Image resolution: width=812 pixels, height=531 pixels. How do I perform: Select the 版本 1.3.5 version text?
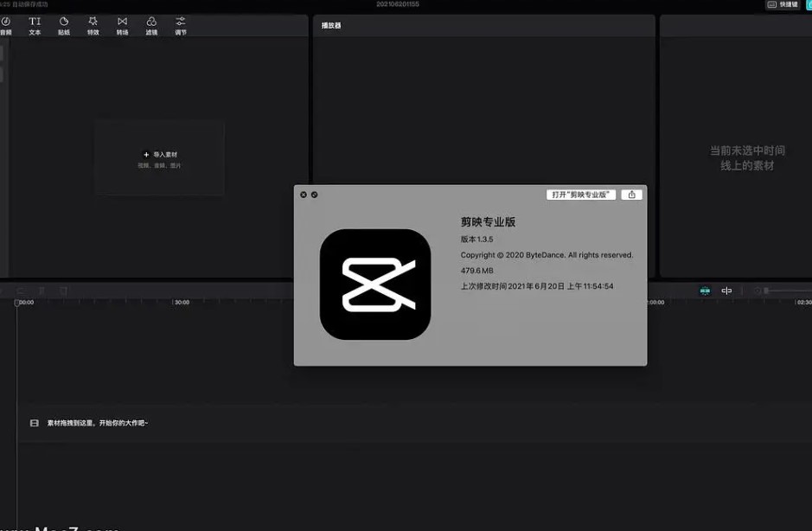tap(477, 240)
